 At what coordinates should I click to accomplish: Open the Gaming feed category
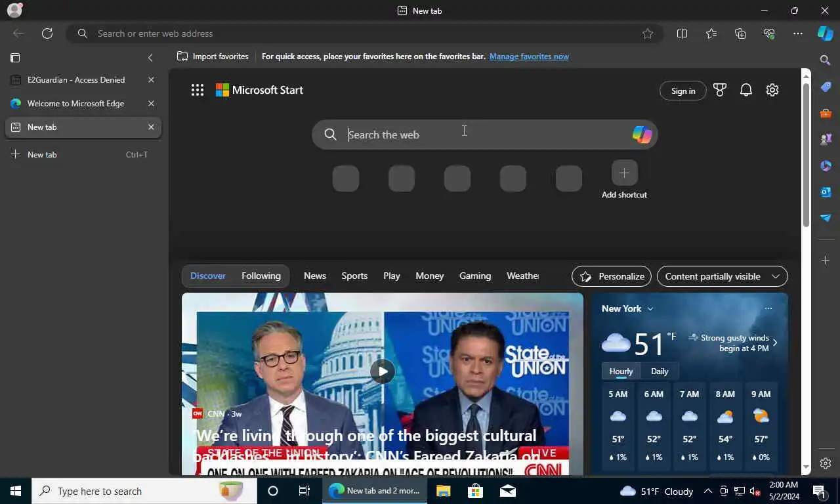click(x=475, y=276)
